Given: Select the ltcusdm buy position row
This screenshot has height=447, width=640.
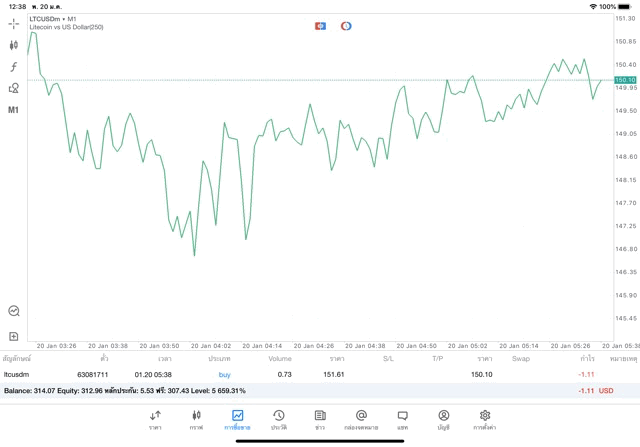Looking at the screenshot, I should [300, 374].
